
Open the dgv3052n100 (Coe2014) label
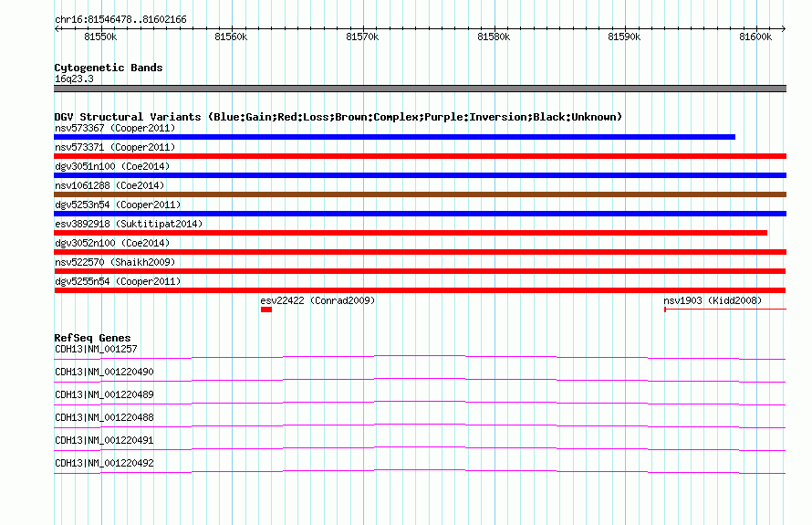tap(112, 243)
